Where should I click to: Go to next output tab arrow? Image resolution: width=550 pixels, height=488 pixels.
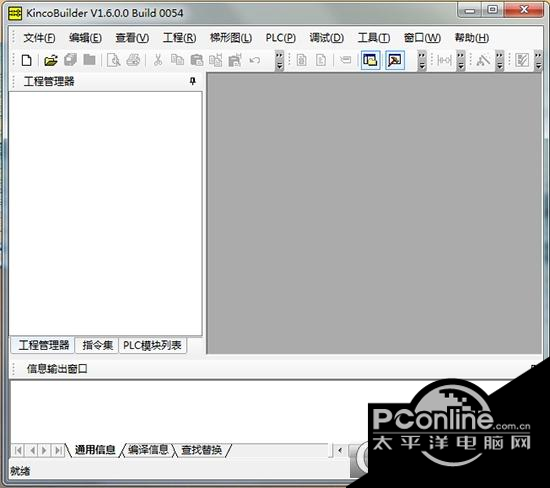[x=45, y=450]
